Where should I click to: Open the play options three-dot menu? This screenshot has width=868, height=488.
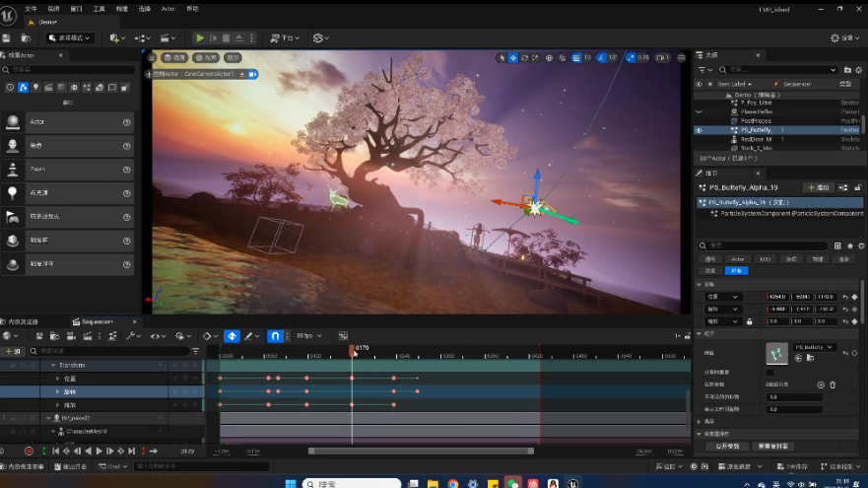[252, 38]
